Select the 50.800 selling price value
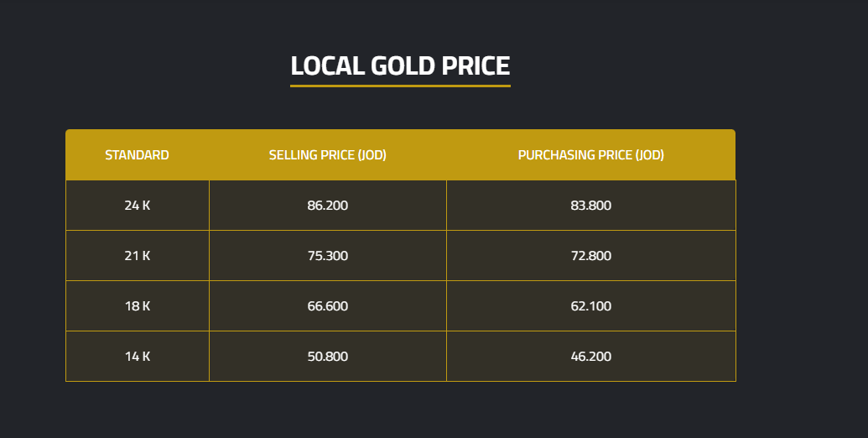The height and width of the screenshot is (438, 868). 327,357
